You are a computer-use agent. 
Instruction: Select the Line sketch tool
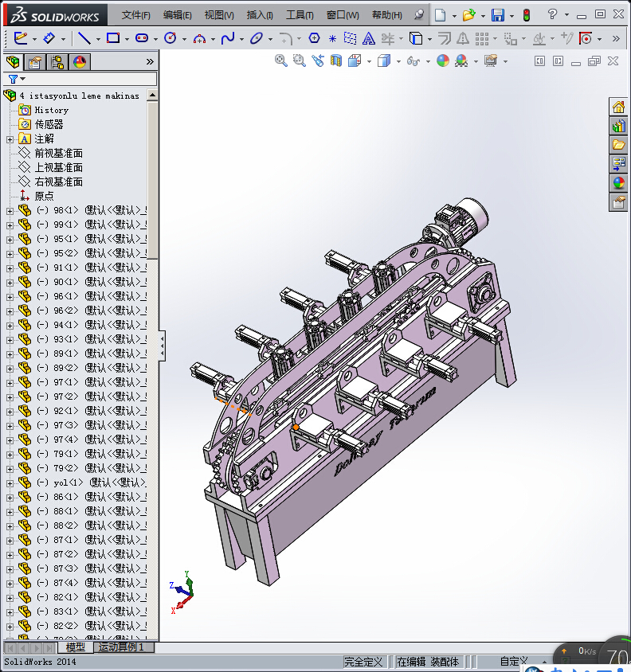(x=84, y=37)
